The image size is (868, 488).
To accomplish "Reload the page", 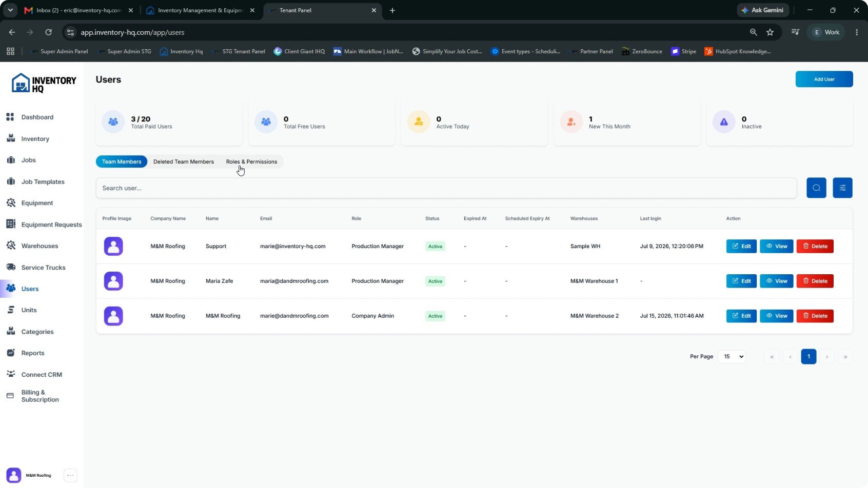I will pos(48,32).
